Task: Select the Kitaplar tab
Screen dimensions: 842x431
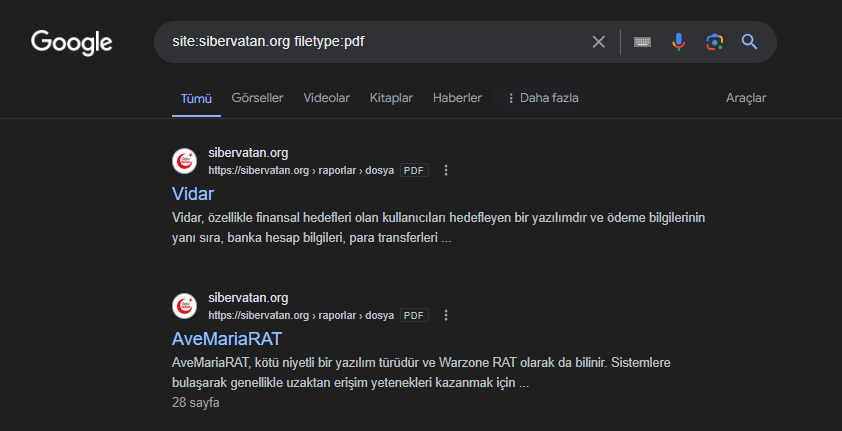Action: point(391,98)
